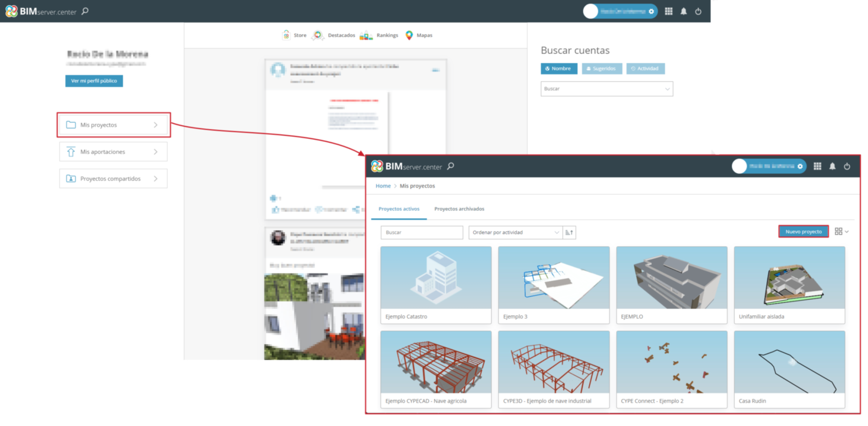The height and width of the screenshot is (426, 868).
Task: Select Sugeridos search filter
Action: pyautogui.click(x=602, y=69)
